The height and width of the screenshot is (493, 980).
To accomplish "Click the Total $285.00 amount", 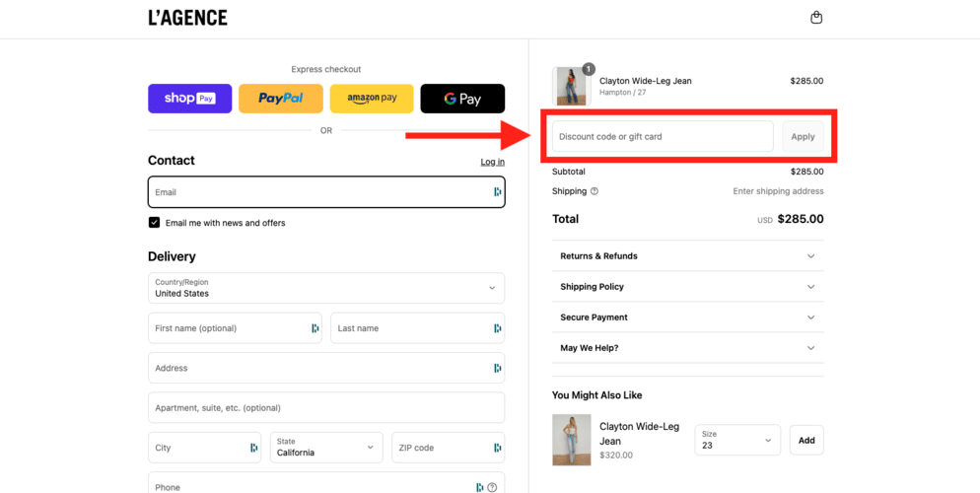I will point(801,219).
